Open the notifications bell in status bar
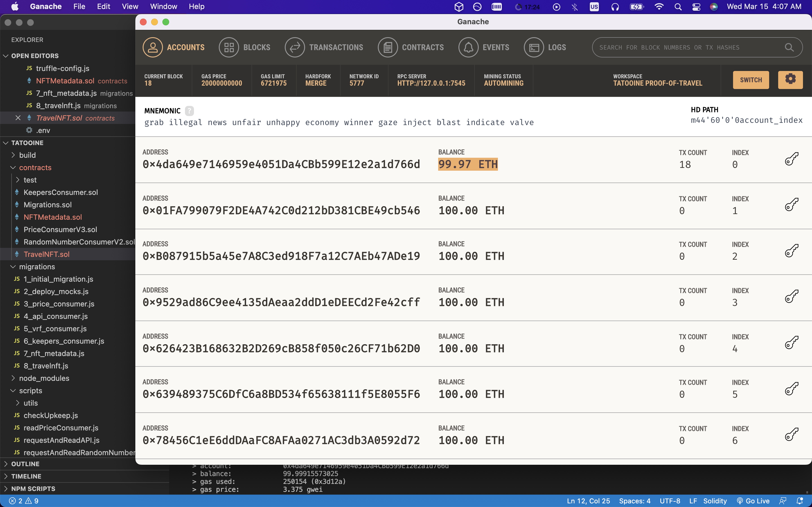The width and height of the screenshot is (812, 507). click(x=800, y=501)
